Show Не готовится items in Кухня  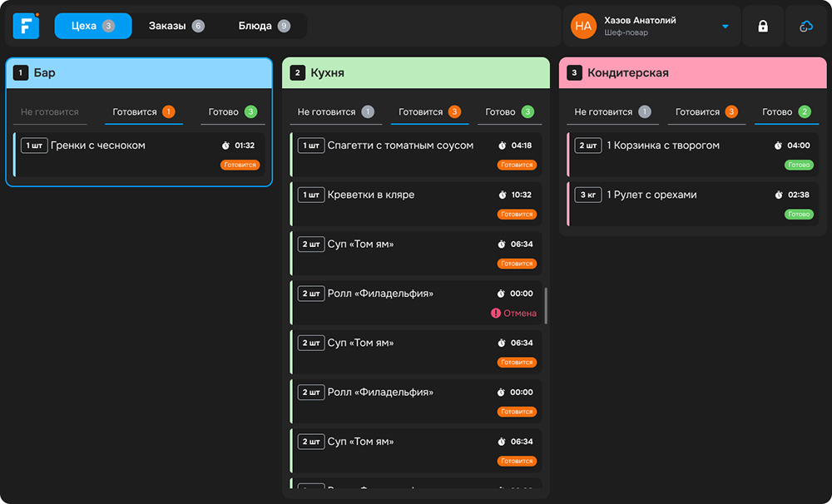point(335,111)
